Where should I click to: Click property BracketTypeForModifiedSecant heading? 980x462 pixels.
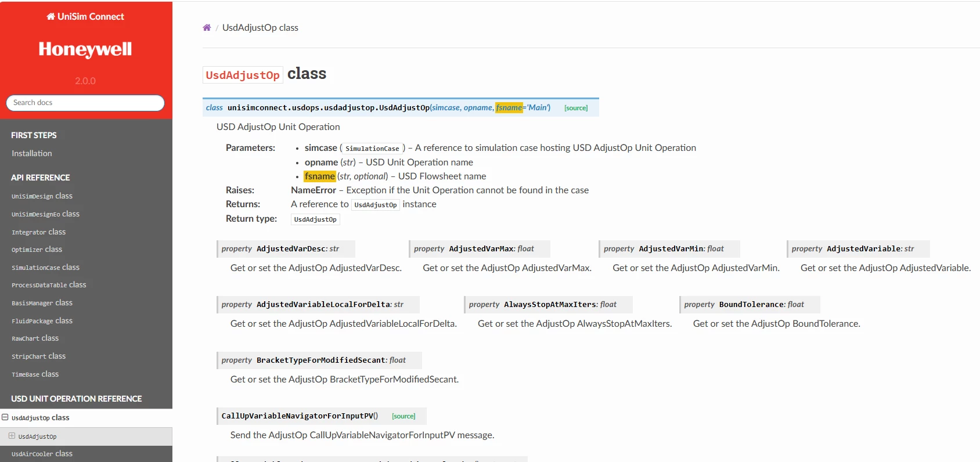(319, 360)
